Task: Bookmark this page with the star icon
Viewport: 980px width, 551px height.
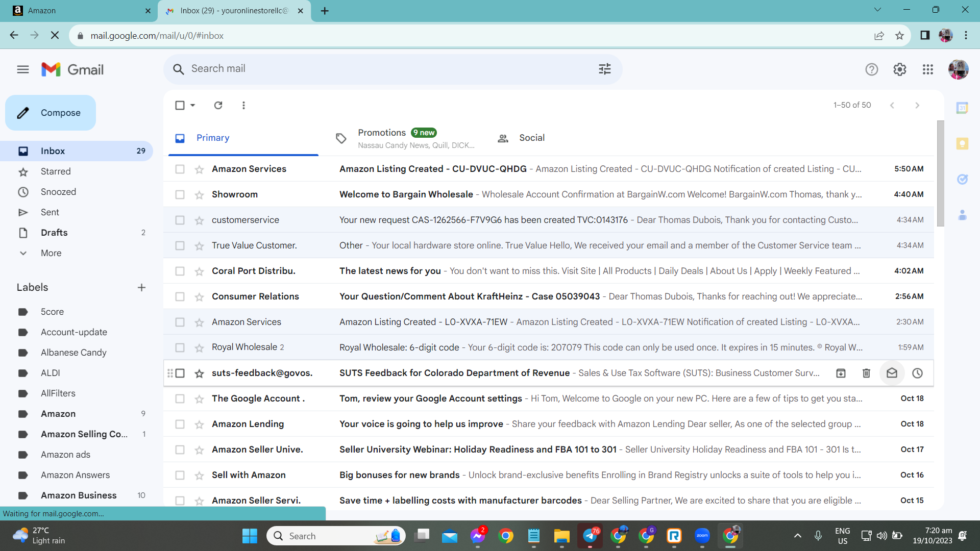Action: coord(899,35)
